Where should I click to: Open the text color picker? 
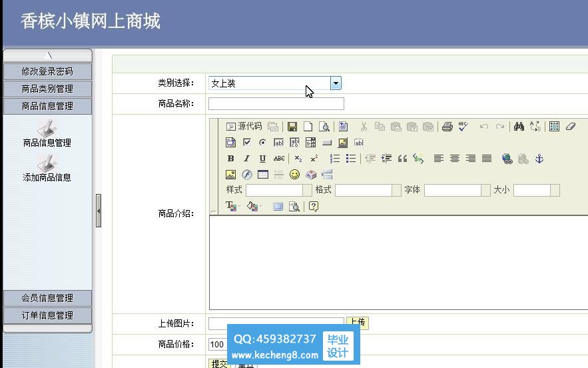click(232, 207)
